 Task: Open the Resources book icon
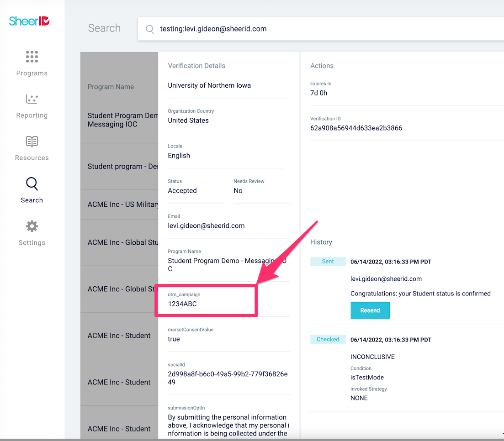(32, 142)
